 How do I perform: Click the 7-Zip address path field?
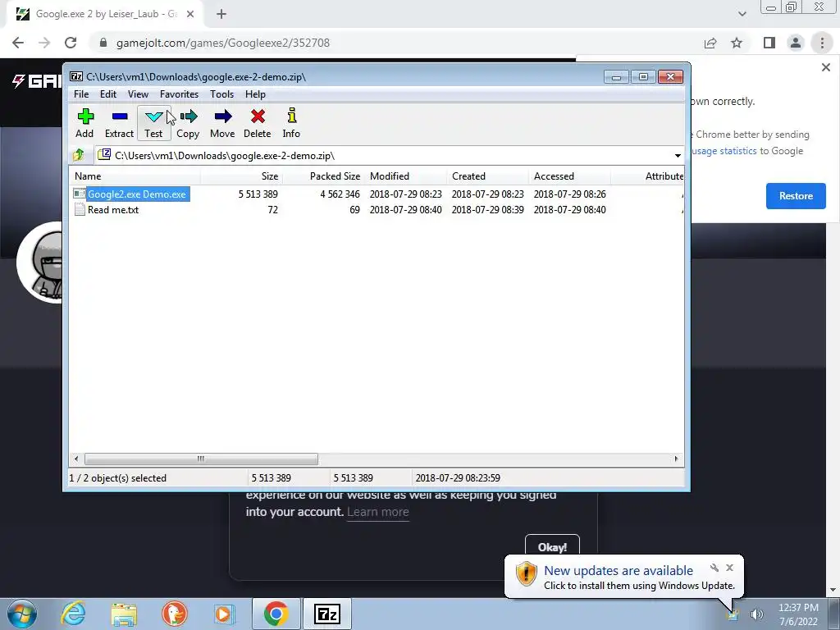384,156
